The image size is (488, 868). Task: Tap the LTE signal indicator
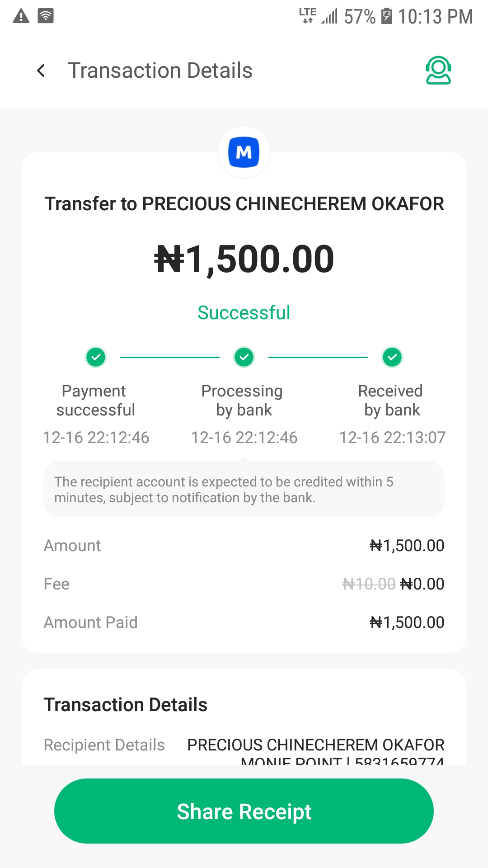click(308, 15)
